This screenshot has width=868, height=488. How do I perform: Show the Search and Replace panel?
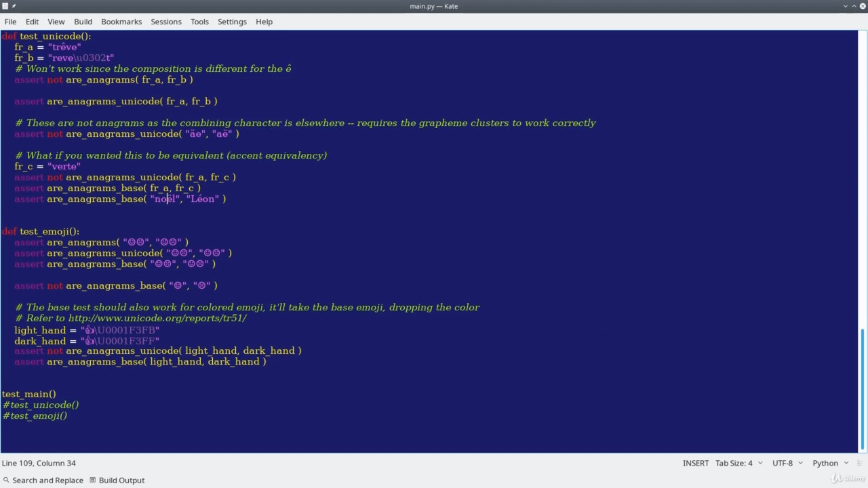click(x=42, y=481)
